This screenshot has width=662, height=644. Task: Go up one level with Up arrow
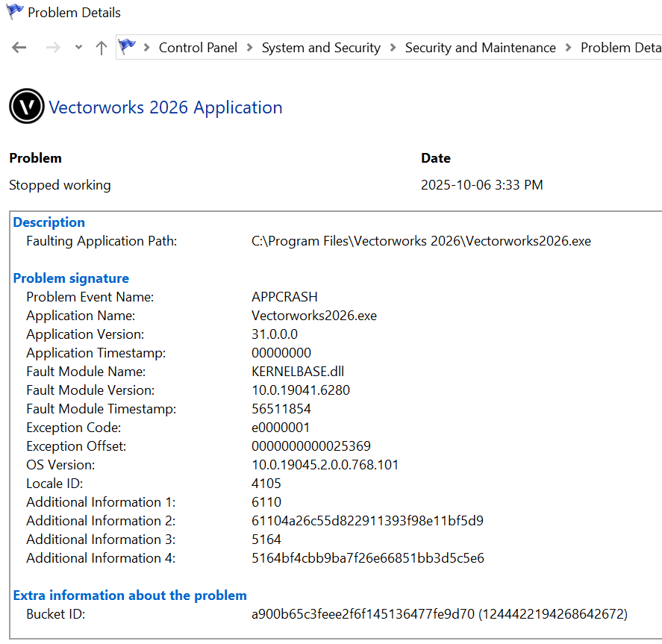point(102,48)
